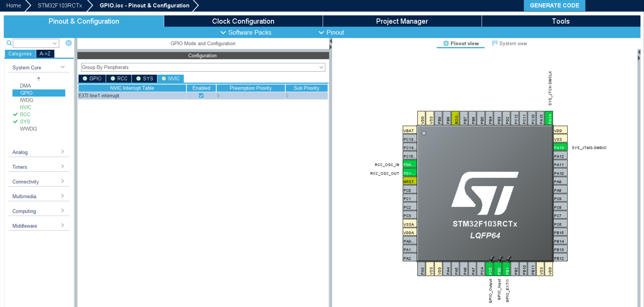Image resolution: width=644 pixels, height=307 pixels.
Task: Click the Preemption Priority column header
Action: click(251, 88)
